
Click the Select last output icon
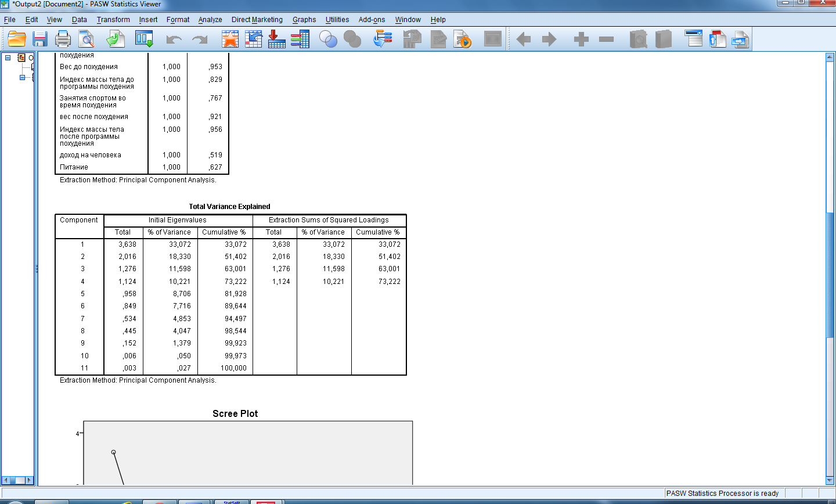(x=383, y=39)
